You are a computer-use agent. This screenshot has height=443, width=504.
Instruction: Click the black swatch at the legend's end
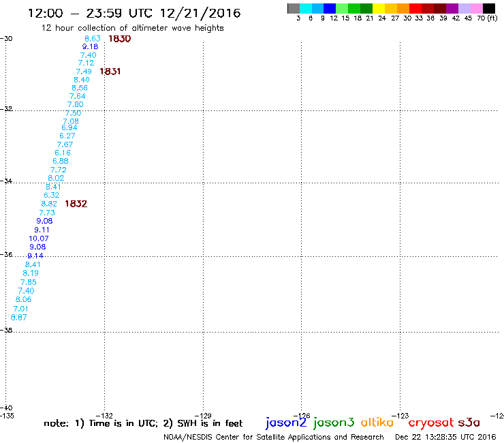489,8
